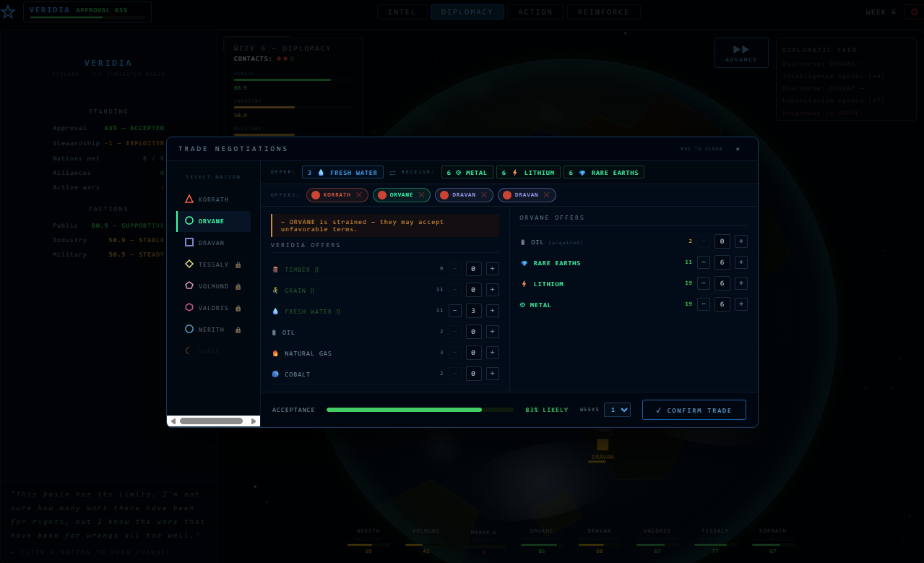Click the 6 Lithium receive pill
The width and height of the screenshot is (924, 563).
pyautogui.click(x=528, y=173)
